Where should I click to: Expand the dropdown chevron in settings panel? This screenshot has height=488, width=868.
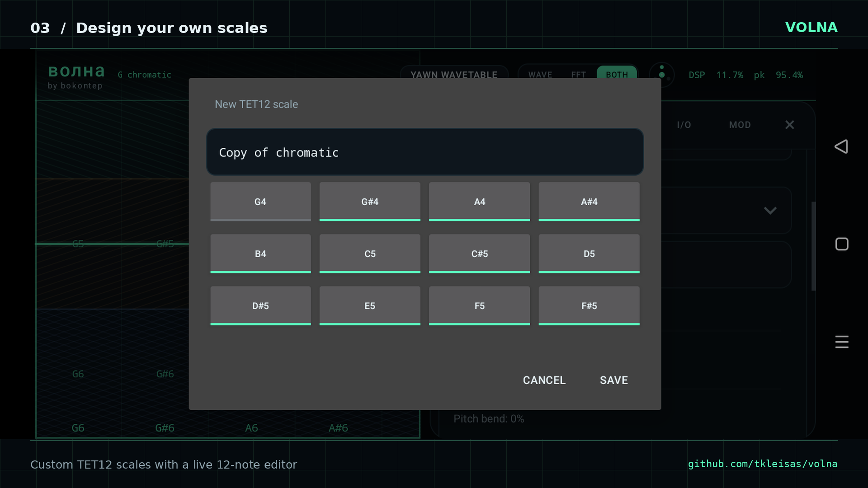770,211
